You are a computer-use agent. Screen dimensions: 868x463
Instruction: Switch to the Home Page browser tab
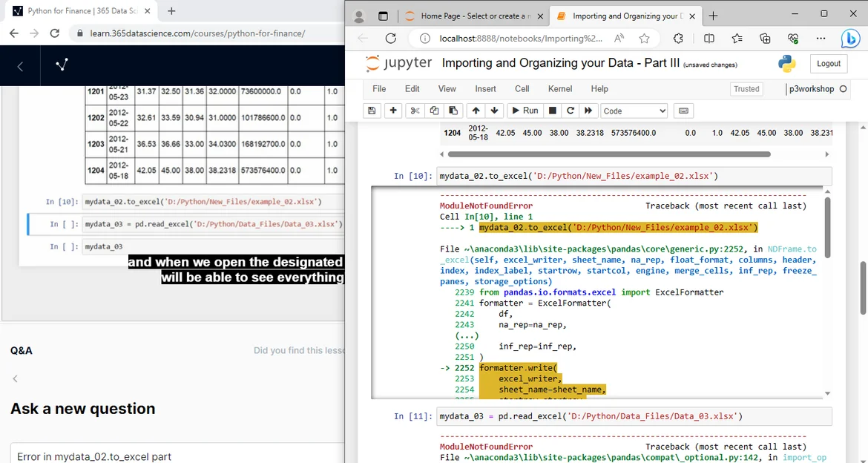pyautogui.click(x=474, y=16)
